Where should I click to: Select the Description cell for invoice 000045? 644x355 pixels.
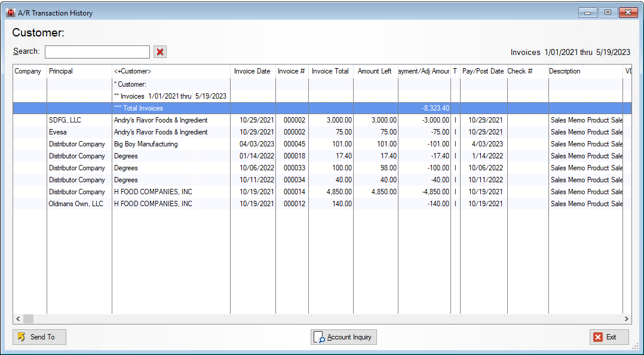tap(587, 144)
